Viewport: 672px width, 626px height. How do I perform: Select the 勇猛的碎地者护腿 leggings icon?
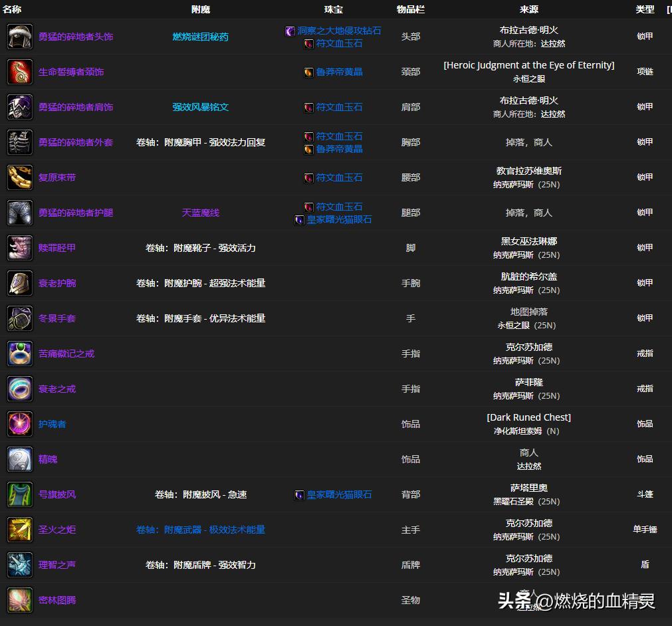pos(19,213)
